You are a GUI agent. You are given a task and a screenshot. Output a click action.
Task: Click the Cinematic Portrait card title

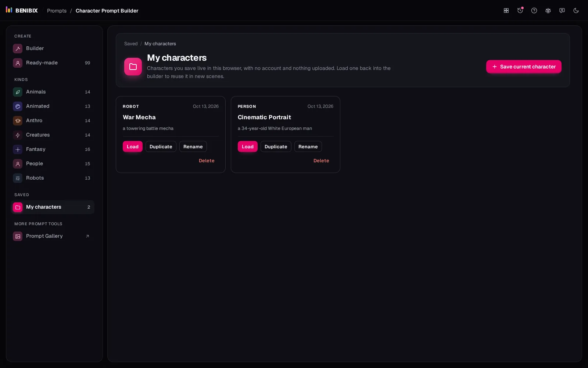click(x=264, y=117)
